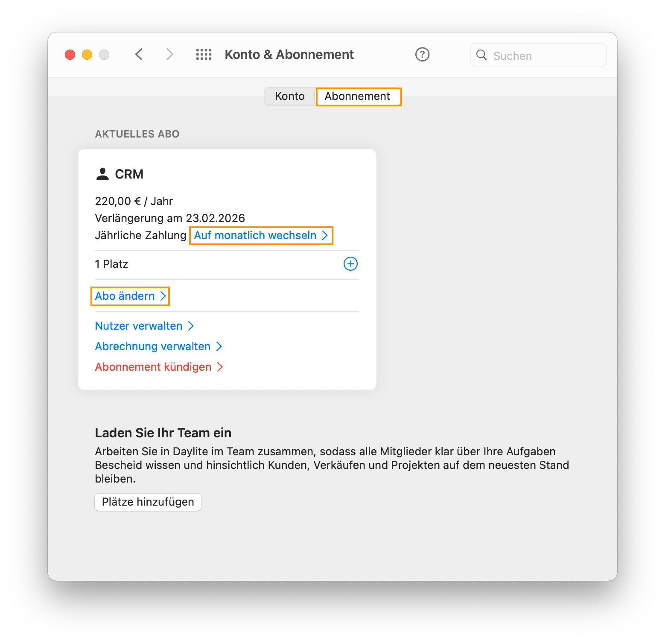The height and width of the screenshot is (644, 665).
Task: Open the help question mark button
Action: pos(422,54)
